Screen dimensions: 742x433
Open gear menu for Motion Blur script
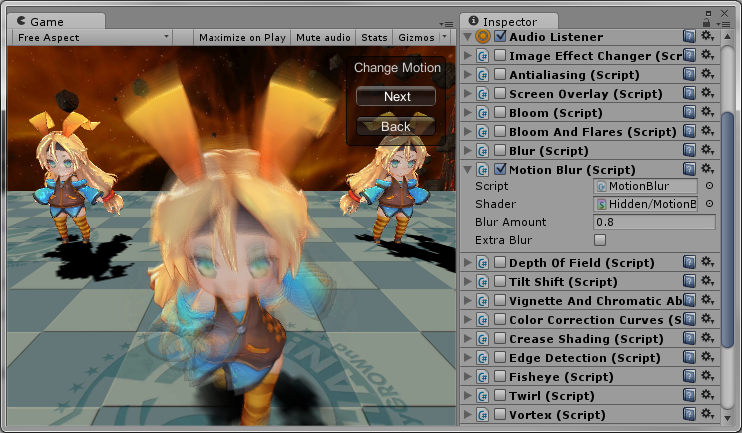(x=707, y=168)
